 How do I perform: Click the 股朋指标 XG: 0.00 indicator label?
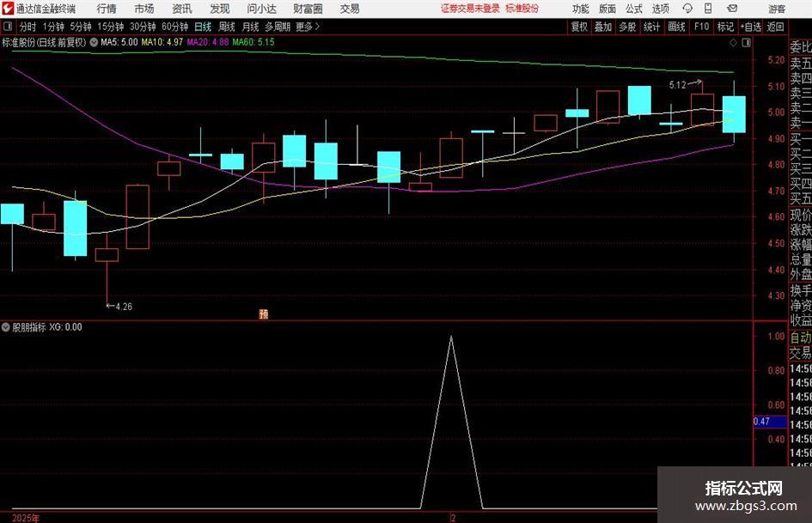(x=47, y=326)
